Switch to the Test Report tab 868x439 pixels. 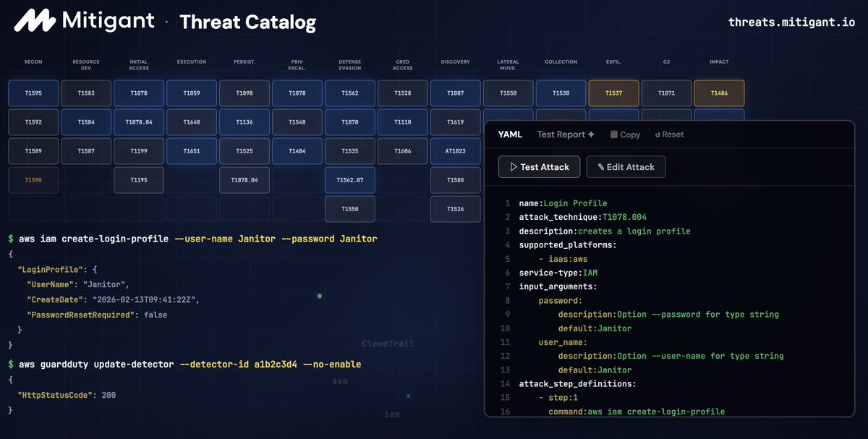click(x=566, y=135)
